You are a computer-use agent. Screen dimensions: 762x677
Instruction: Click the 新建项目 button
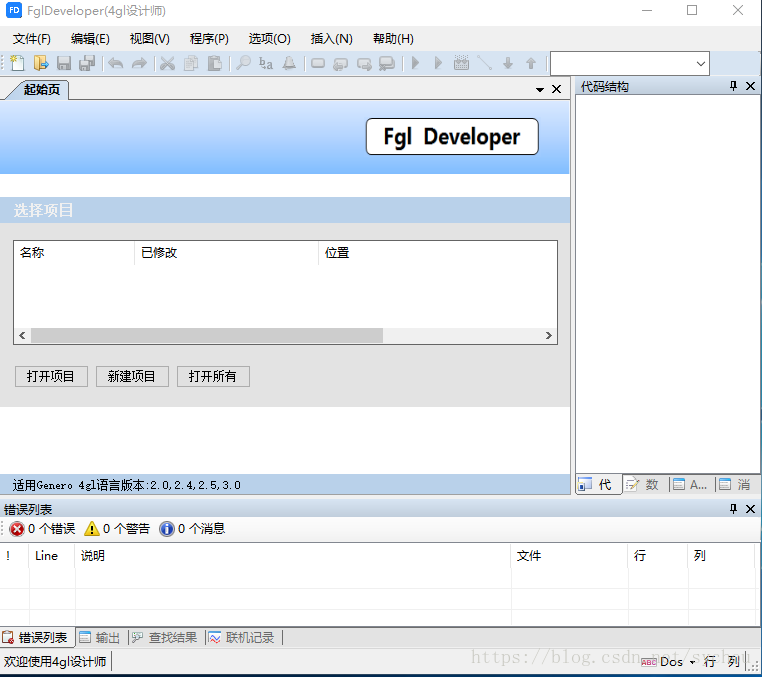click(x=132, y=377)
